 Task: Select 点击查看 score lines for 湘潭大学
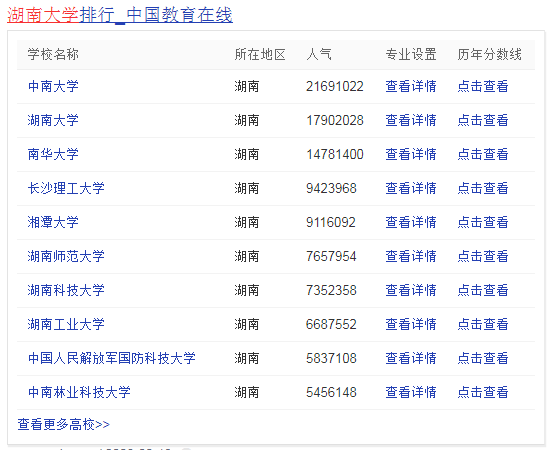(x=483, y=222)
